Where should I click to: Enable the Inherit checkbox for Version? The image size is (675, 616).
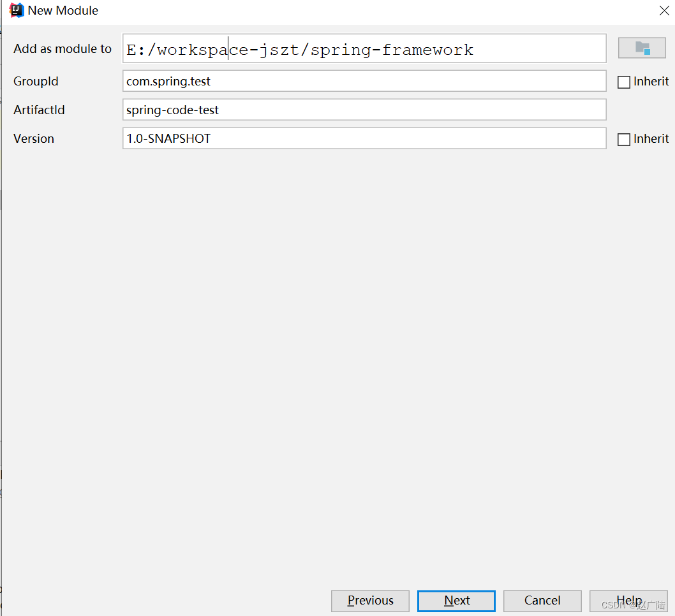tap(623, 139)
